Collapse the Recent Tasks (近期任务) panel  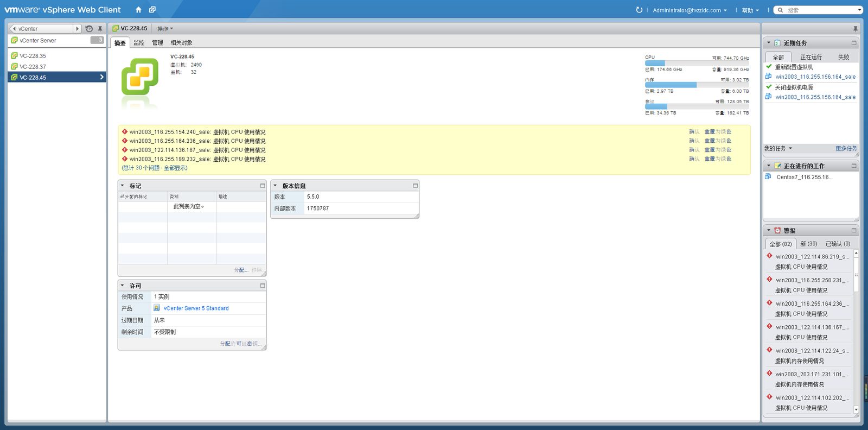pos(769,43)
